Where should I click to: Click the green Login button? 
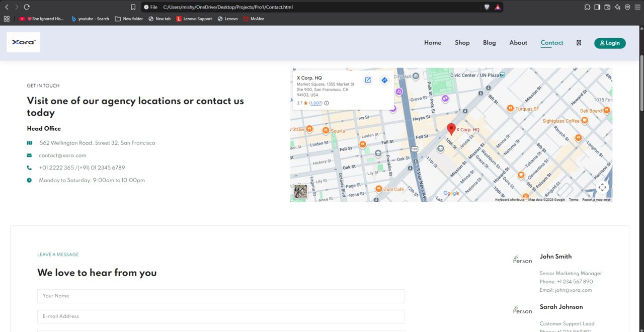click(x=610, y=43)
